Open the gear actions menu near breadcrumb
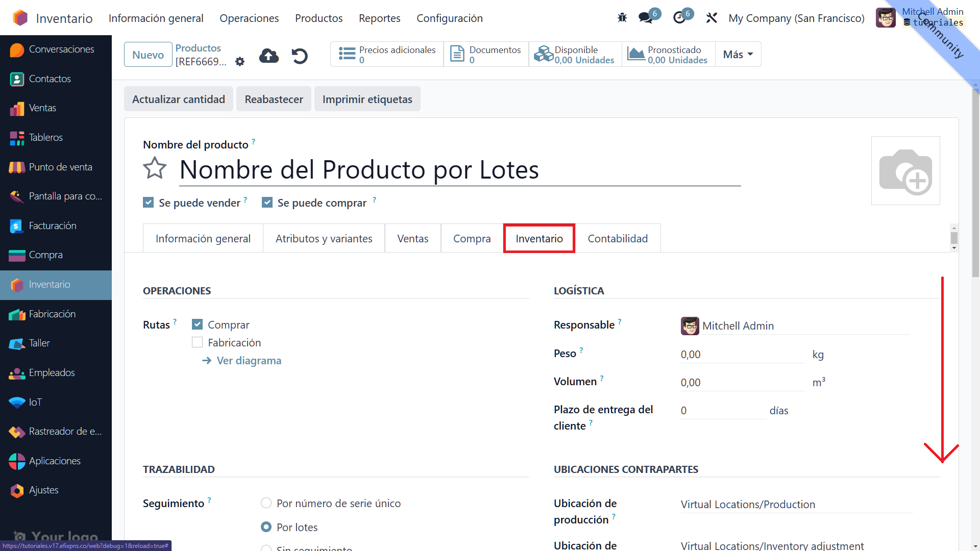This screenshot has height=551, width=980. (240, 62)
